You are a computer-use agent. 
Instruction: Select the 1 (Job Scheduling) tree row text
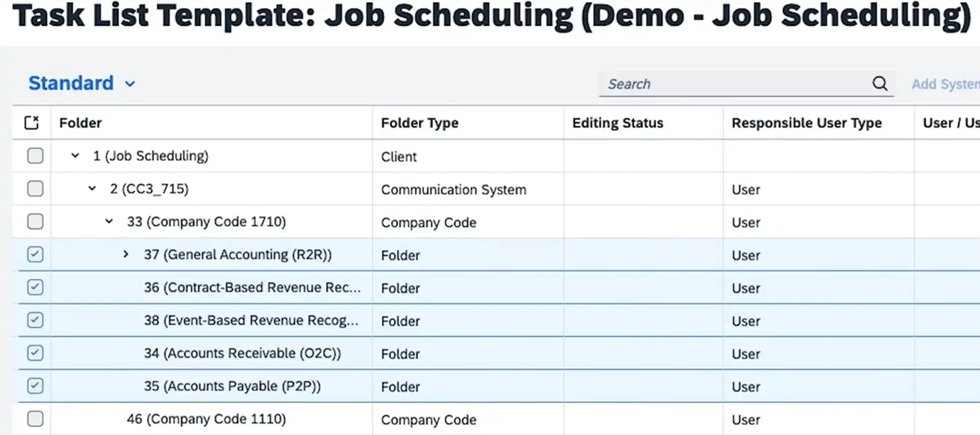pos(150,156)
